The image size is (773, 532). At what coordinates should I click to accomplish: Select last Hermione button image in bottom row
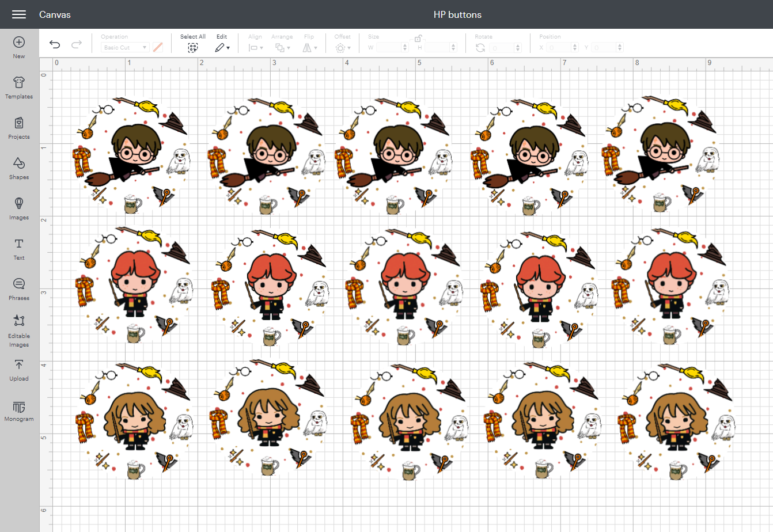(676, 421)
